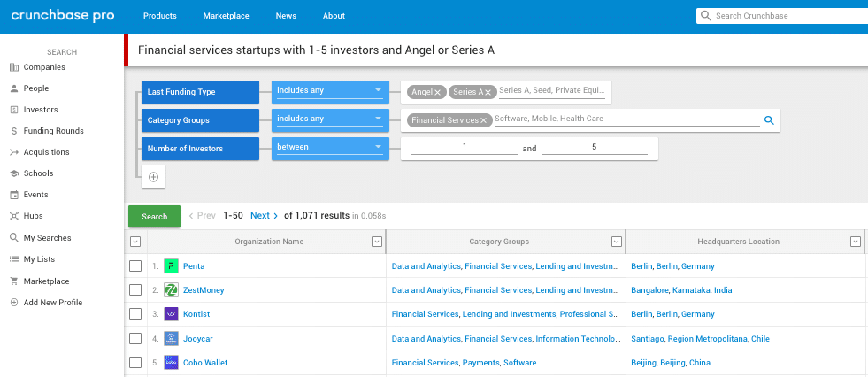Open Category Groups column menu arrow
Screen dimensions: 868x377
tap(616, 242)
